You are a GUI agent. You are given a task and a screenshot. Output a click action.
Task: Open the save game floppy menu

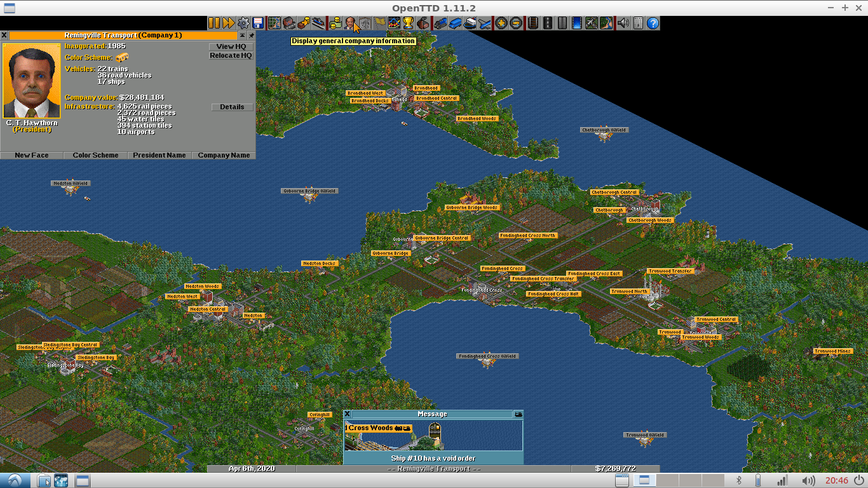click(259, 23)
